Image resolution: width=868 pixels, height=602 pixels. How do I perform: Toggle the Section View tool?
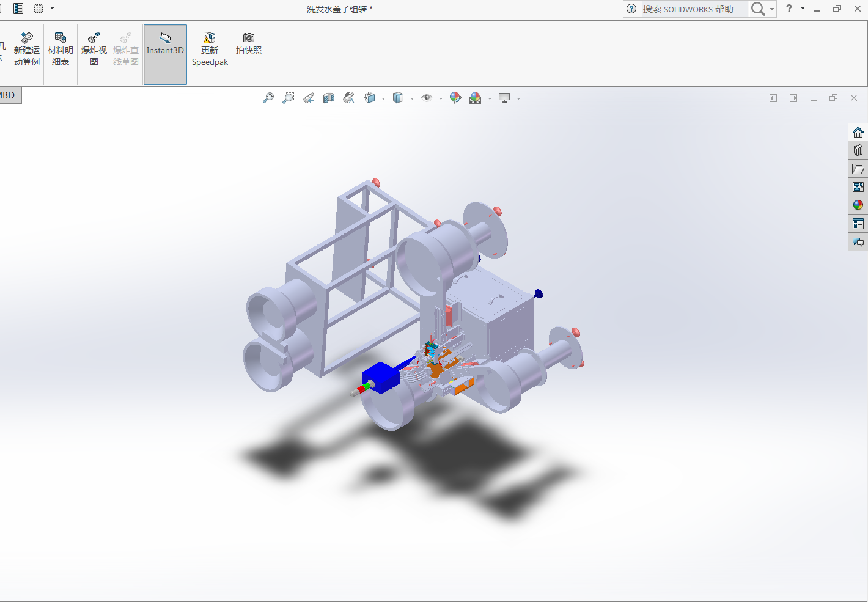coord(329,98)
